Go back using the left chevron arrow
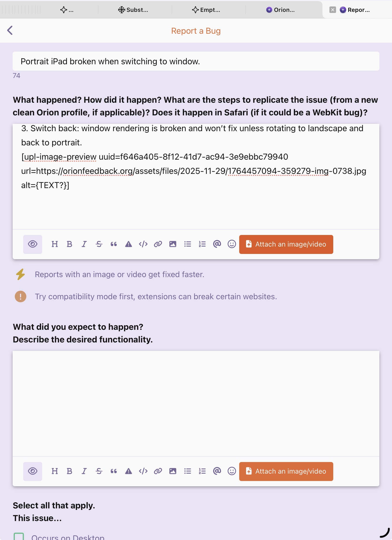The image size is (392, 540). tap(10, 30)
